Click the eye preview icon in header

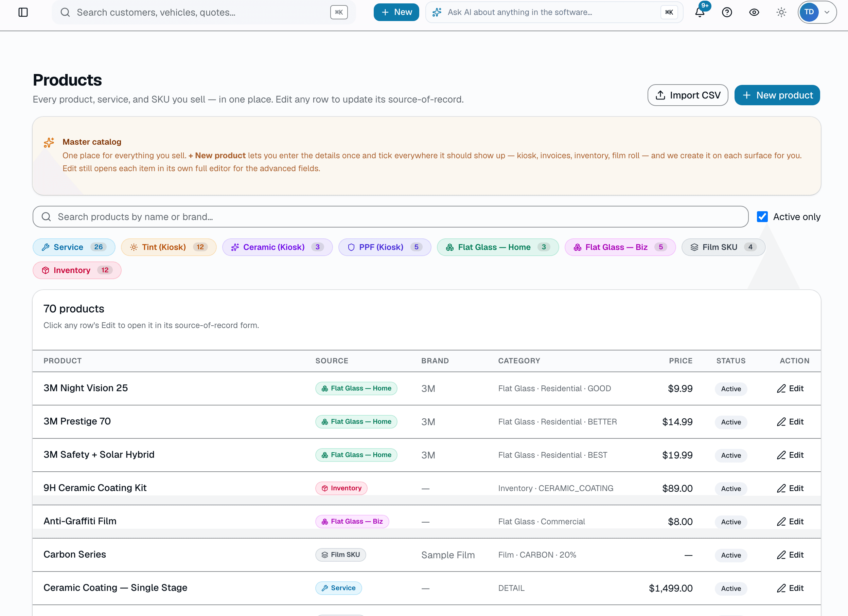(754, 12)
